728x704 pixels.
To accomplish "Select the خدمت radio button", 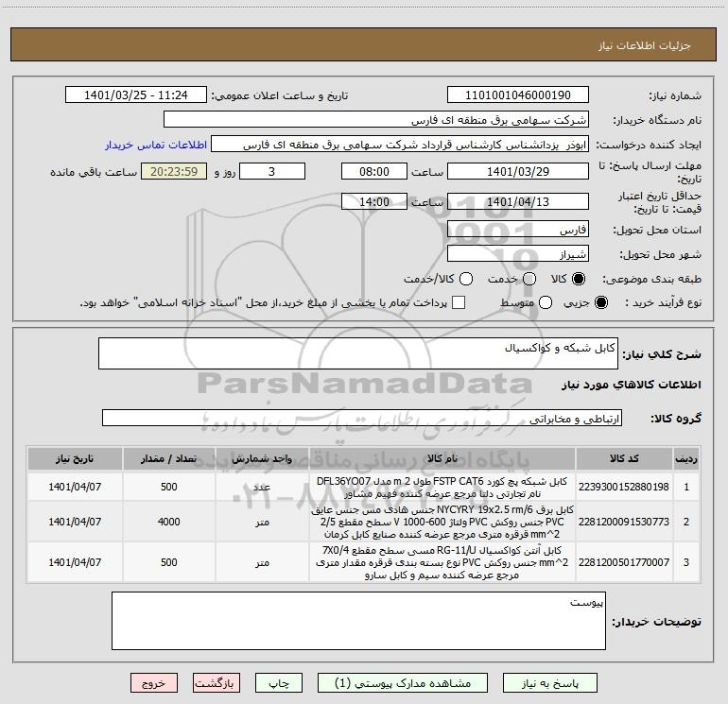I will [x=529, y=279].
